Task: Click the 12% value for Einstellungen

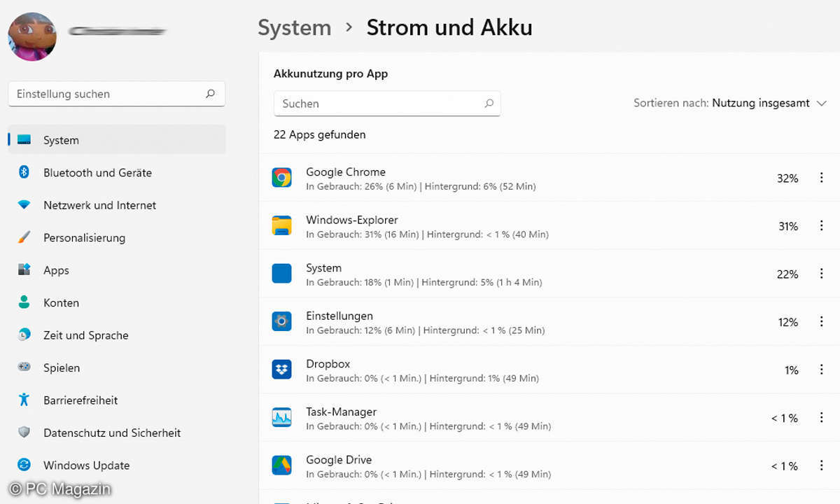Action: coord(788,322)
